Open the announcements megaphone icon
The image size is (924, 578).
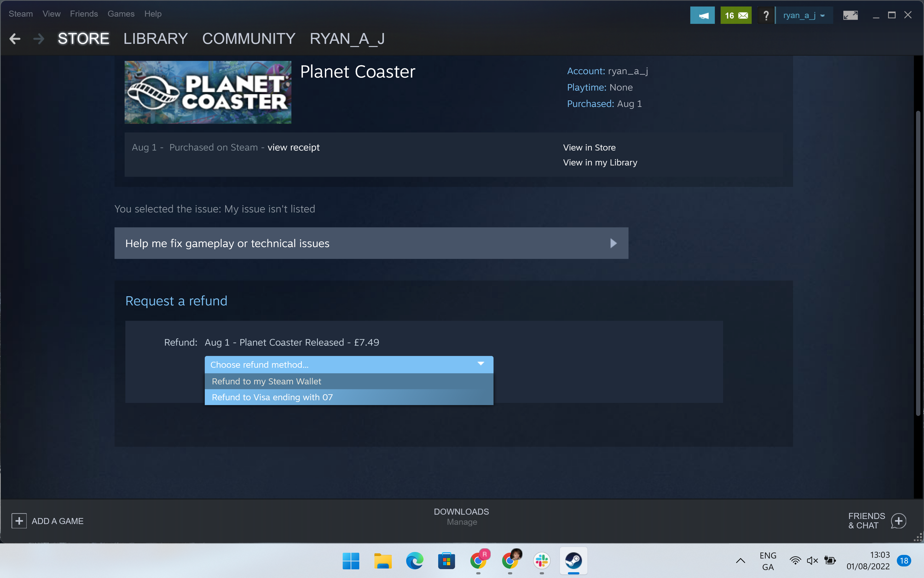pyautogui.click(x=702, y=15)
